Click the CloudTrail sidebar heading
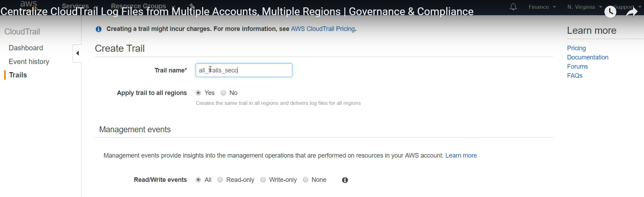The width and height of the screenshot is (644, 197). 22,32
